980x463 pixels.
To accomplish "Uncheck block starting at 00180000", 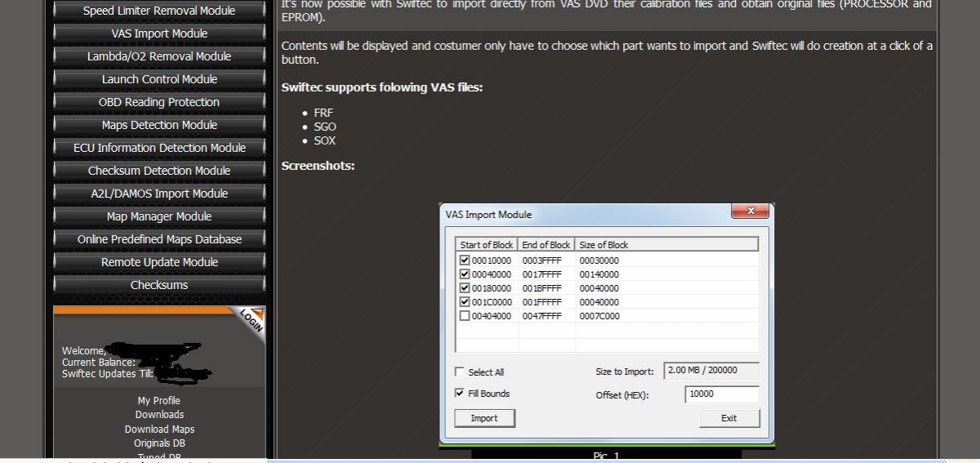I will [x=465, y=288].
